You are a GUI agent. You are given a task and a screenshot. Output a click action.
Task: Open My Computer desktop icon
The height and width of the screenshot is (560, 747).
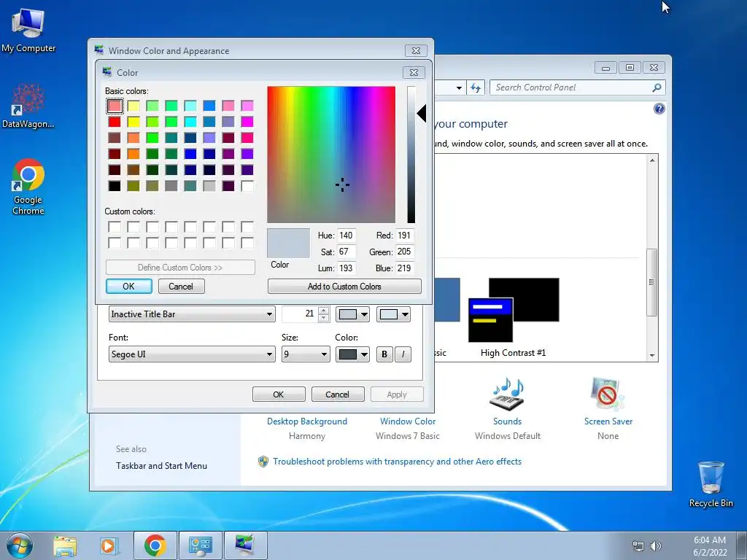(28, 29)
